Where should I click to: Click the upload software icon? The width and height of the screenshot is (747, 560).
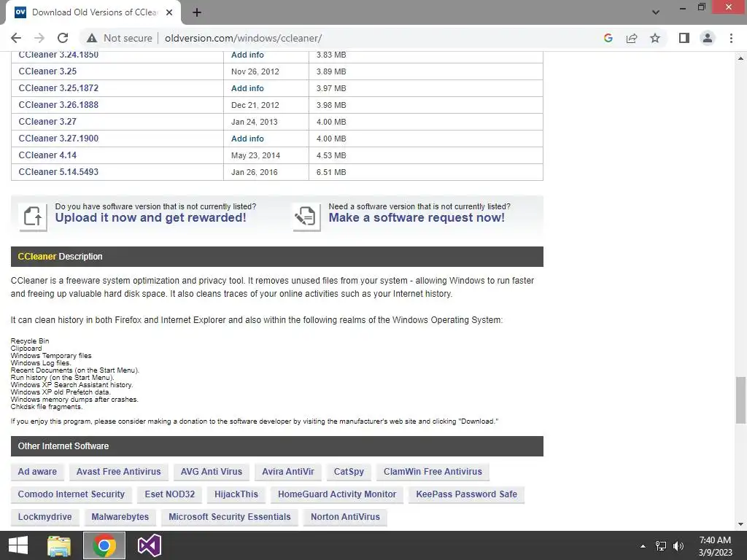tap(33, 217)
